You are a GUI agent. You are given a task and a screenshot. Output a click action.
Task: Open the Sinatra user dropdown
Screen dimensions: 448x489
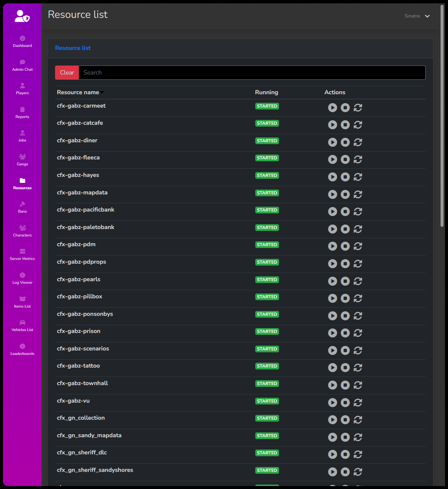[x=417, y=16]
